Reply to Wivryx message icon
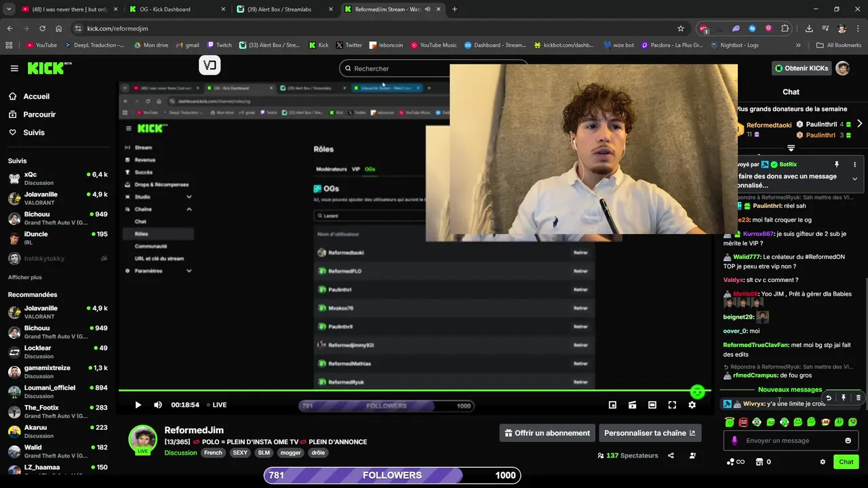This screenshot has height=488, width=868. 828,398
